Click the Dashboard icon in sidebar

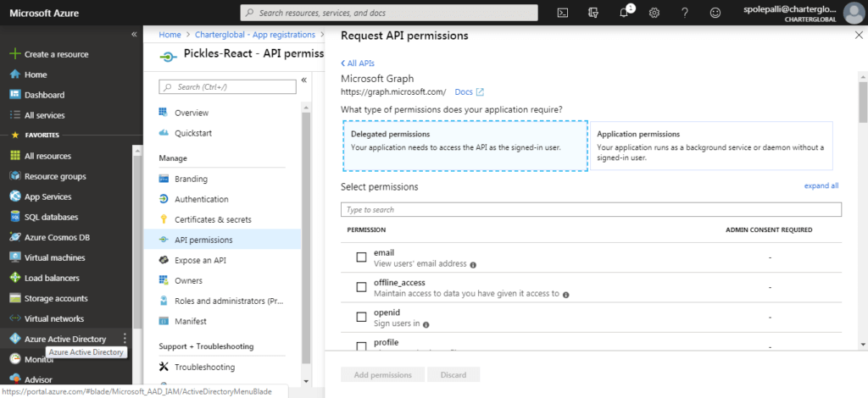point(15,95)
